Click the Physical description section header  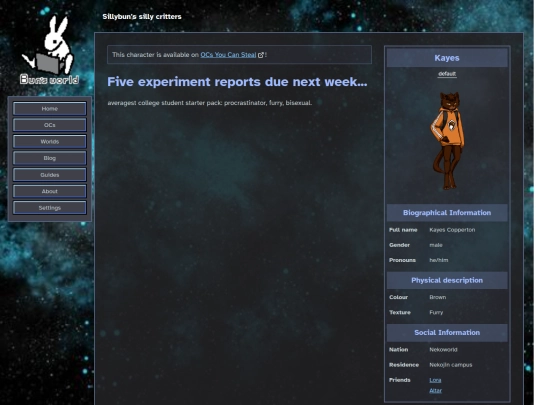447,280
